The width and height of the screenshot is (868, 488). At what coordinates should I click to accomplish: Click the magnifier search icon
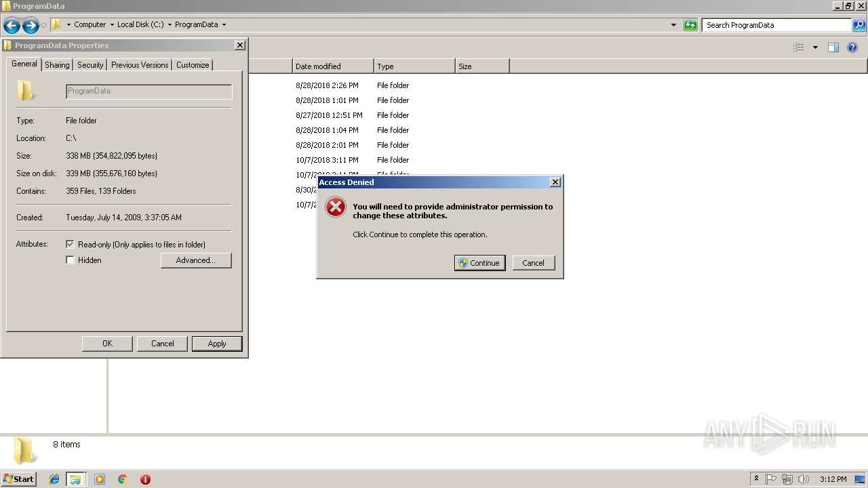tap(859, 25)
